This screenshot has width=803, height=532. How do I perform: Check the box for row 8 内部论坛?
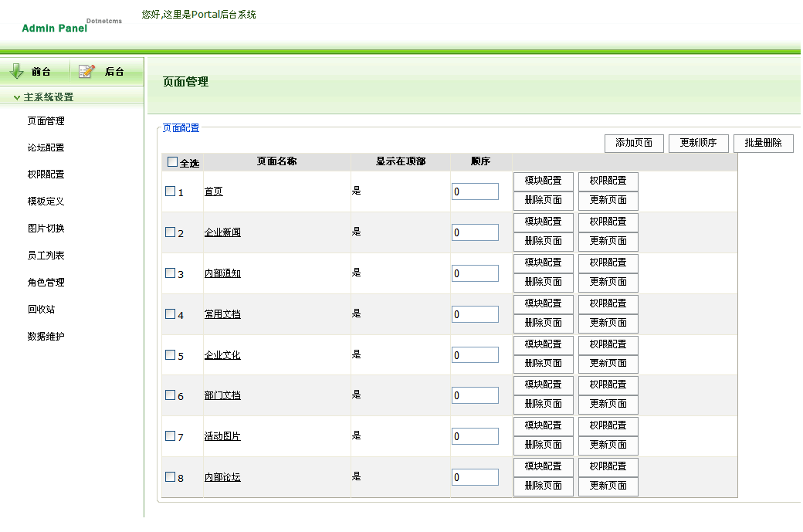coord(171,476)
